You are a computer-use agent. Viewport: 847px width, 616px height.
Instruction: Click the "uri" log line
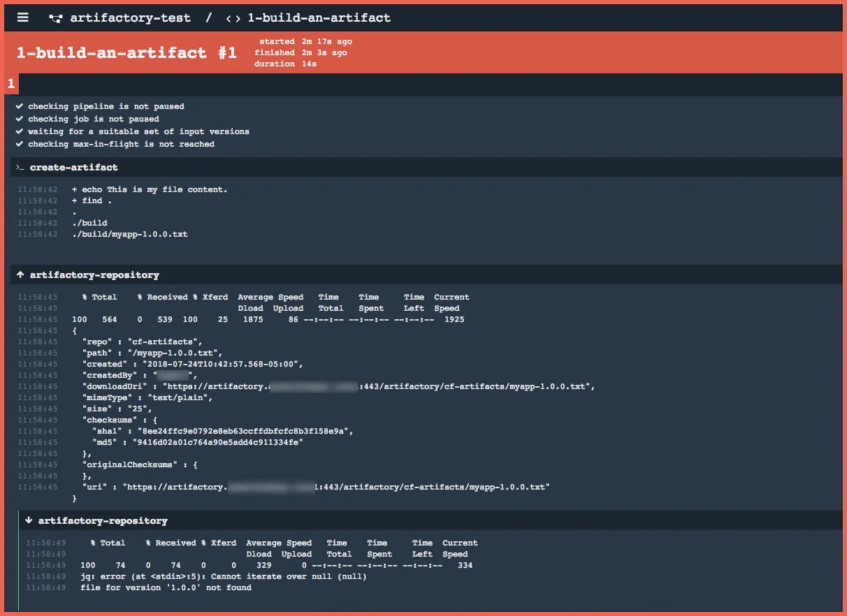pyautogui.click(x=316, y=487)
